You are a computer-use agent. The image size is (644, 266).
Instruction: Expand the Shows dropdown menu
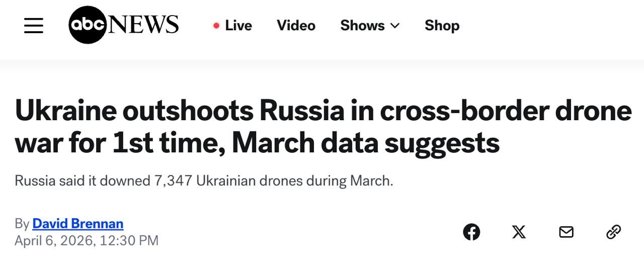point(363,26)
